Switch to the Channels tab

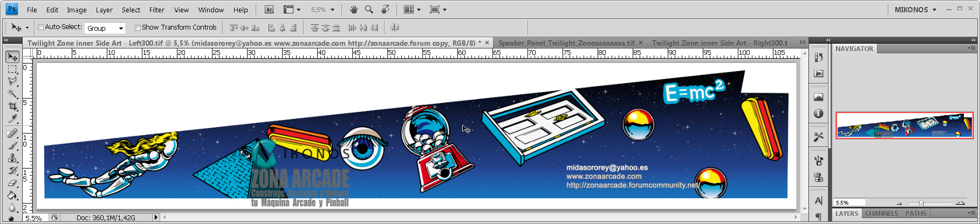pyautogui.click(x=881, y=214)
